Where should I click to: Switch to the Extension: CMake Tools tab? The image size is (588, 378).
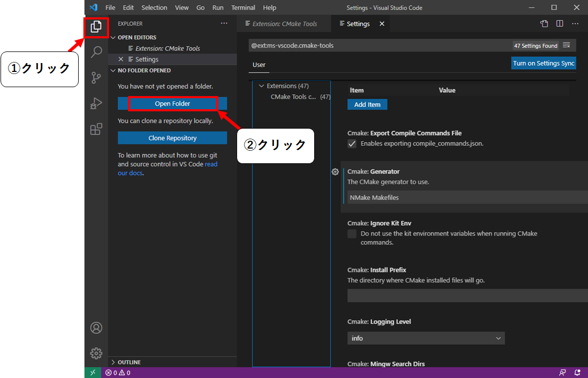click(284, 23)
